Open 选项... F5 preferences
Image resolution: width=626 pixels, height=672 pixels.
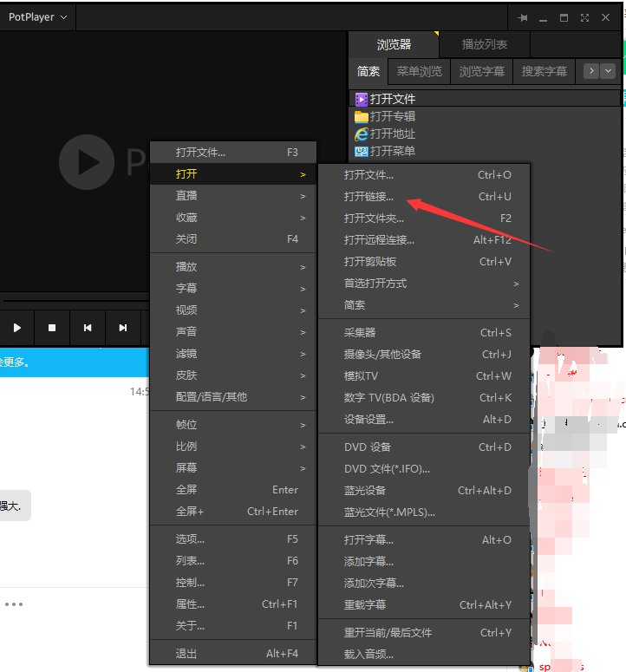[233, 539]
